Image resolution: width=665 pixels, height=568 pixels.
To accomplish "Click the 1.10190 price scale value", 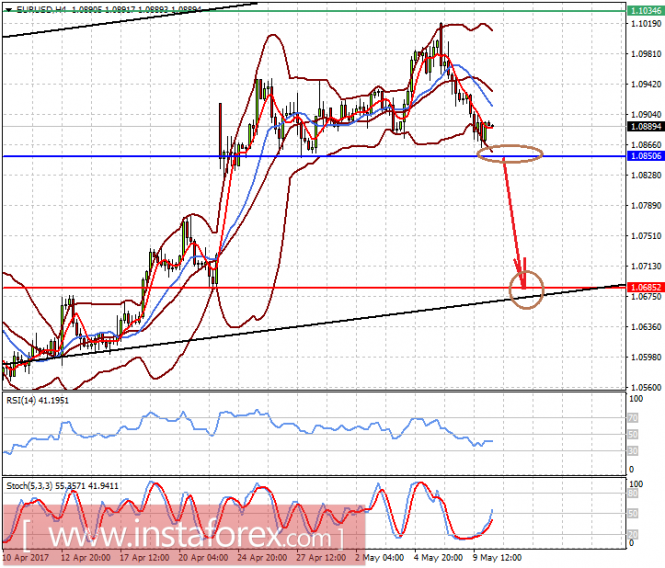I will click(646, 24).
